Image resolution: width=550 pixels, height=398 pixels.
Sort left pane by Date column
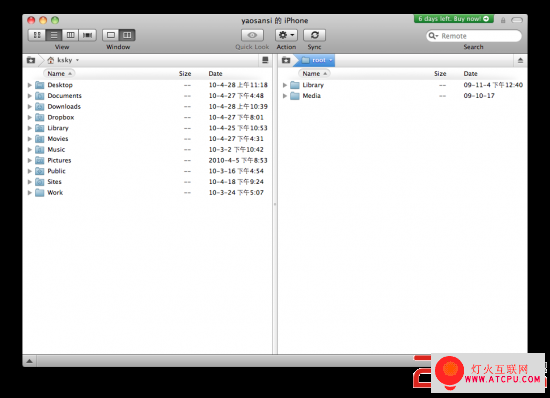pos(215,74)
